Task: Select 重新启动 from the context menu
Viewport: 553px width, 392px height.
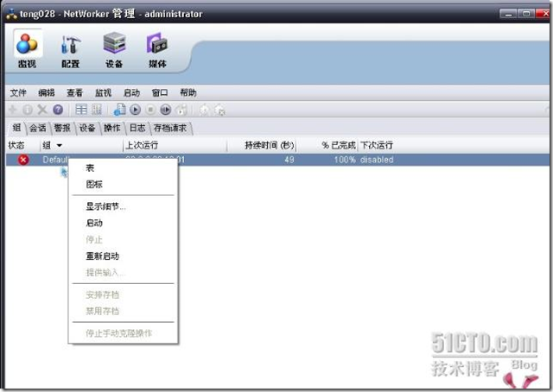Action: 102,256
